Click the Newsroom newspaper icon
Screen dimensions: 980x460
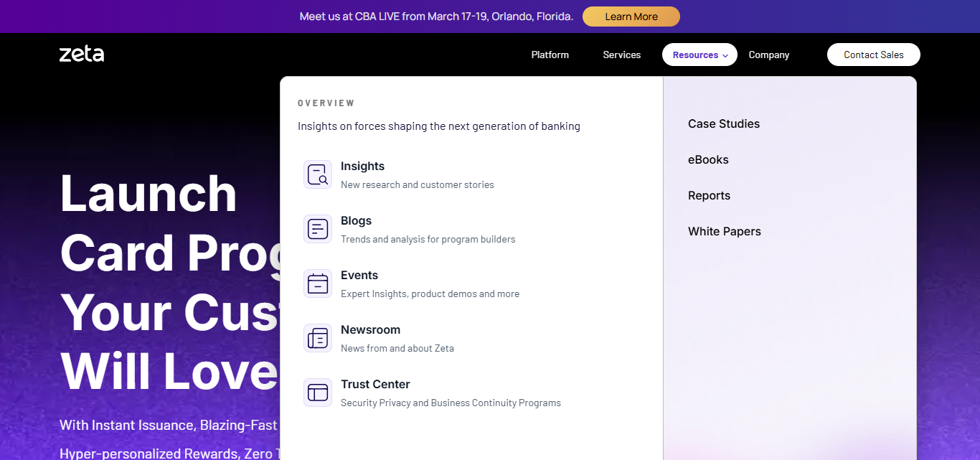[x=318, y=338]
